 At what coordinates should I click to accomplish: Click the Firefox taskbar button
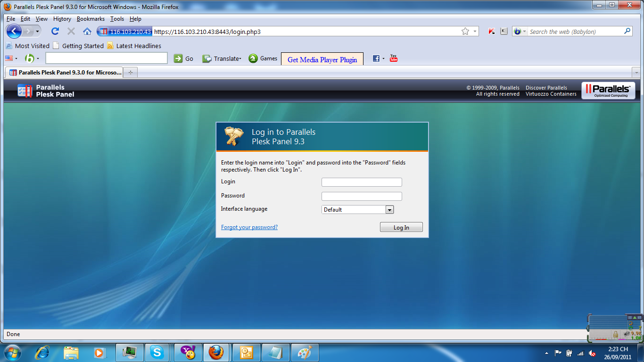point(216,352)
